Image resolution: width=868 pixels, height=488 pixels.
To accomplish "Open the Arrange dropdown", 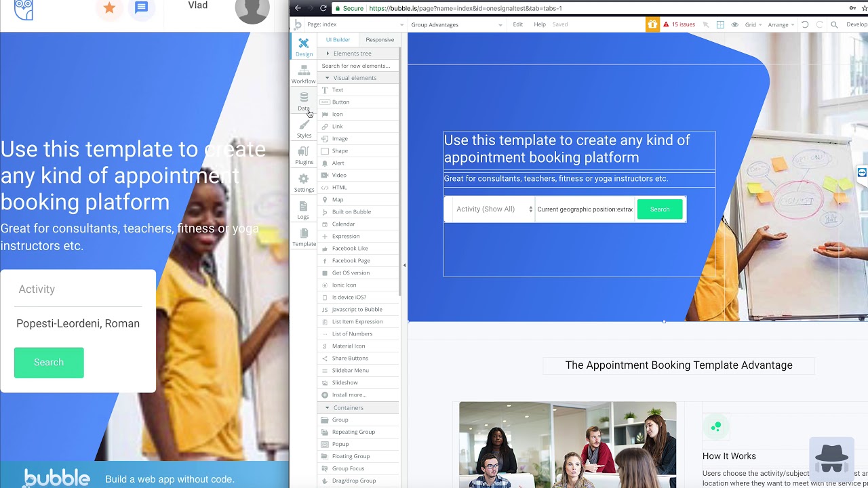I will (x=781, y=24).
